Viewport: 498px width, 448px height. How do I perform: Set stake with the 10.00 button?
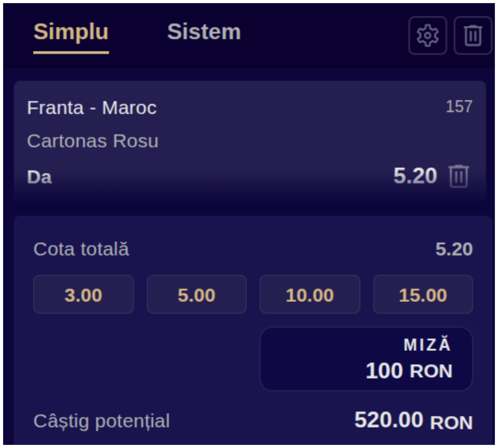[x=310, y=294]
